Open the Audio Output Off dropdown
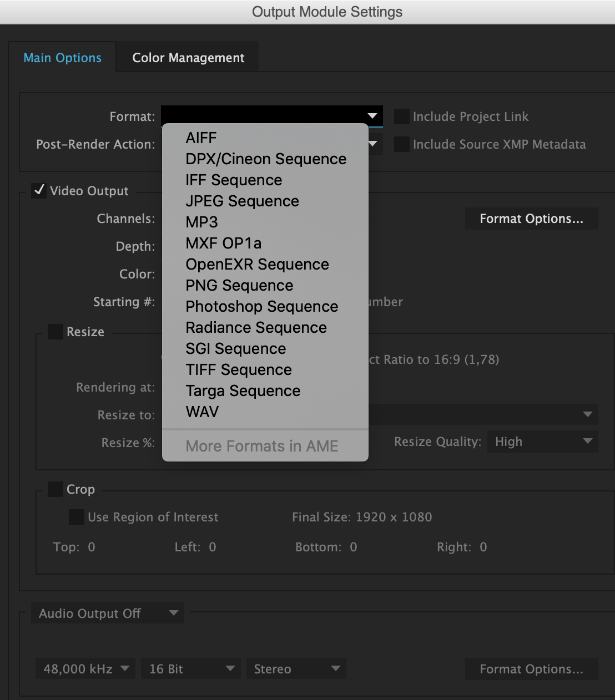The width and height of the screenshot is (615, 700). coord(107,613)
